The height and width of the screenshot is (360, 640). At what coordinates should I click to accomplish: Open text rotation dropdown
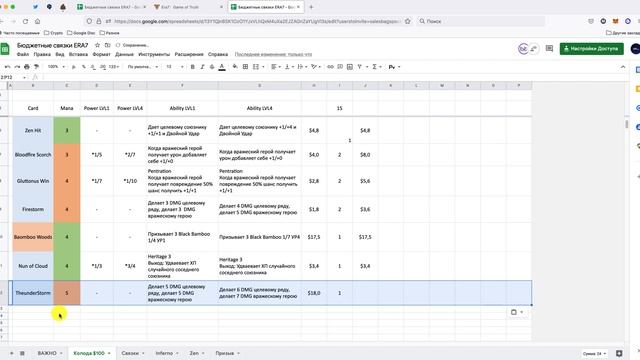[316, 67]
